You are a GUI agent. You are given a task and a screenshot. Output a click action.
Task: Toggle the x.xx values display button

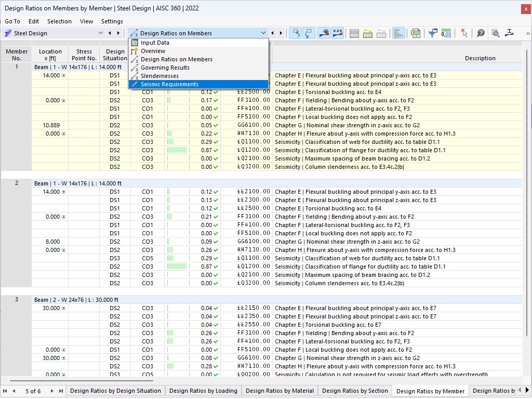pyautogui.click(x=338, y=33)
